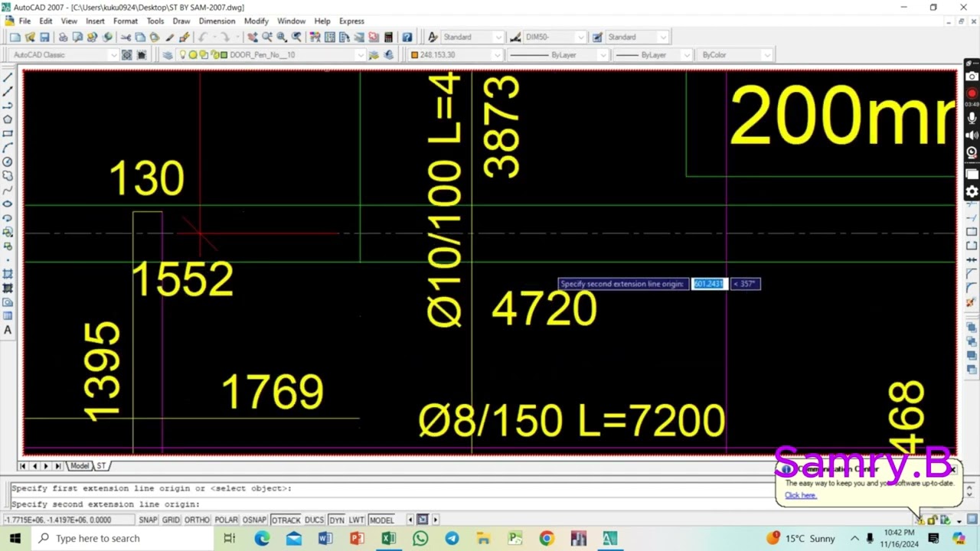Open the DIM50- dimension style dropdown
Image resolution: width=980 pixels, height=551 pixels.
pyautogui.click(x=581, y=37)
